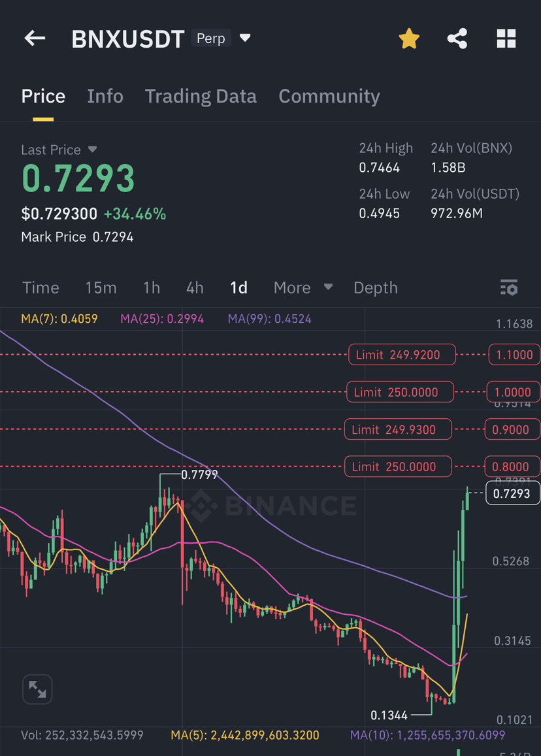Viewport: 541px width, 756px height.
Task: Tap the volume MA(10) value label
Action: [428, 735]
